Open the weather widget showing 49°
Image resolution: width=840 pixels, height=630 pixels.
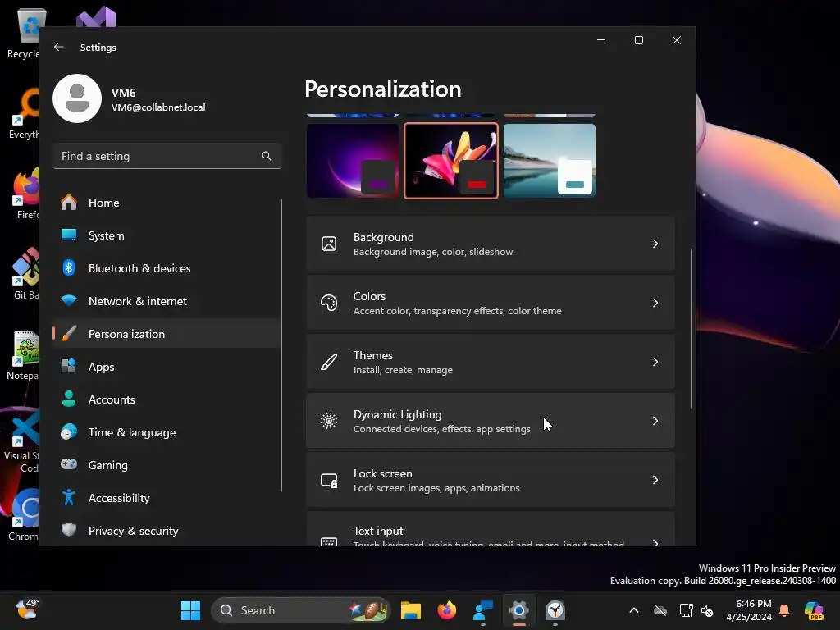(x=27, y=609)
